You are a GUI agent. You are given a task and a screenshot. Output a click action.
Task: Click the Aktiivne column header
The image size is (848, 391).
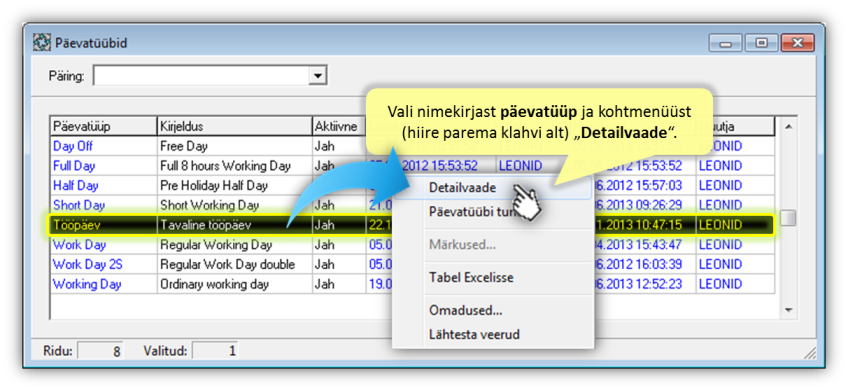(x=339, y=127)
